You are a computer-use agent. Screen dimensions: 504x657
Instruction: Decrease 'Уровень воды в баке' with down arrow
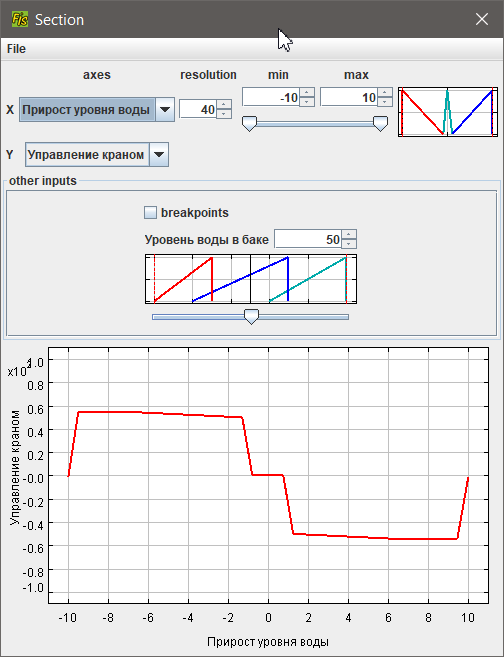(x=349, y=244)
